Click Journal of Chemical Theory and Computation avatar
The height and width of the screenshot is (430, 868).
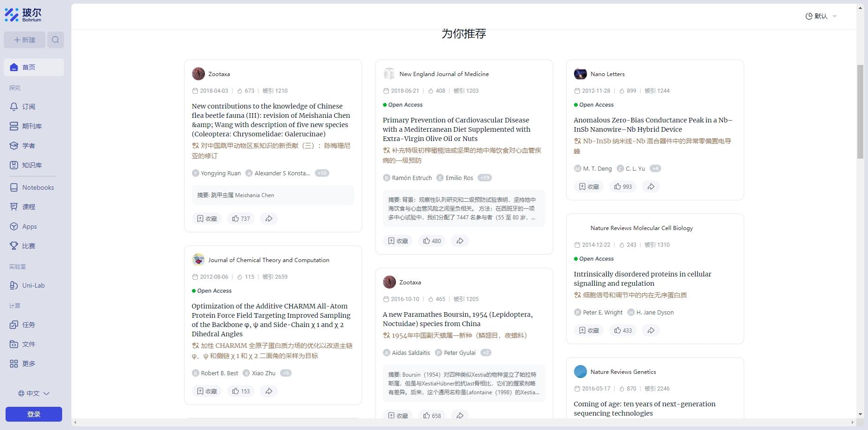(x=198, y=260)
